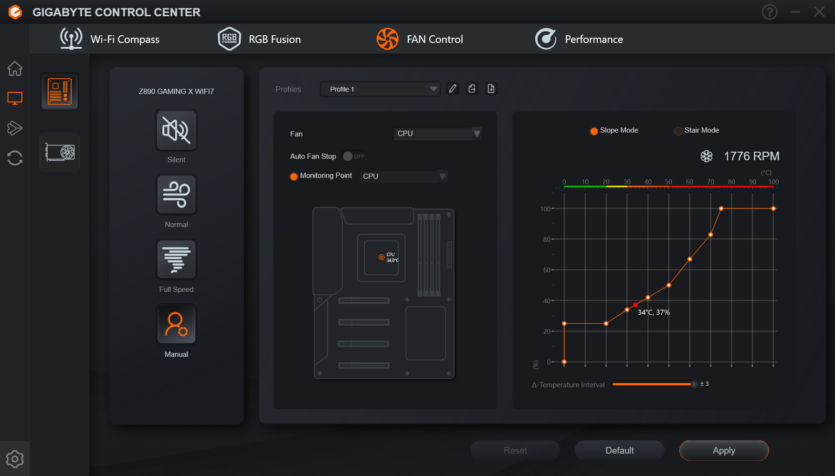
Task: Click the Δ-Temperature Interval label
Action: point(568,385)
